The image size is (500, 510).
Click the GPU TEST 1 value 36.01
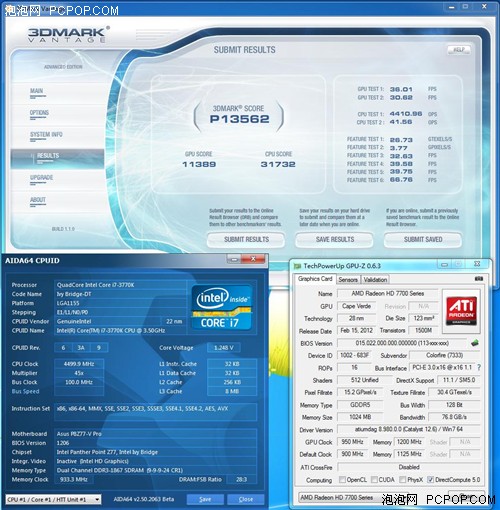pyautogui.click(x=401, y=89)
